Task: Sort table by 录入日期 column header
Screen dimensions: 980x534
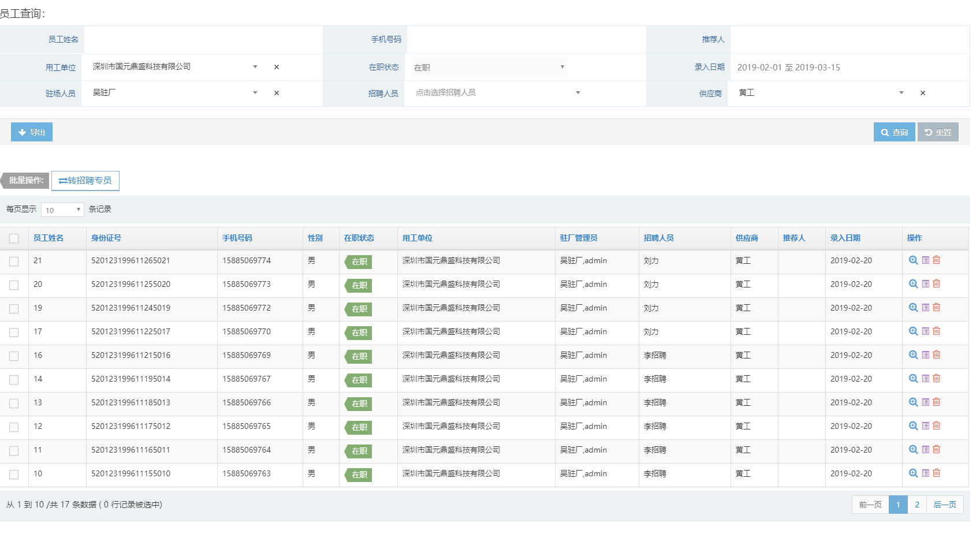Action: pos(845,238)
